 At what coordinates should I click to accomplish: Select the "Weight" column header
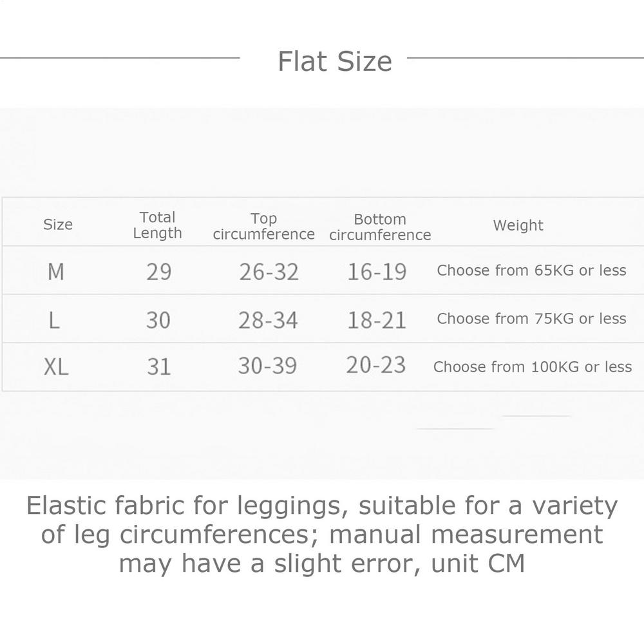[518, 225]
